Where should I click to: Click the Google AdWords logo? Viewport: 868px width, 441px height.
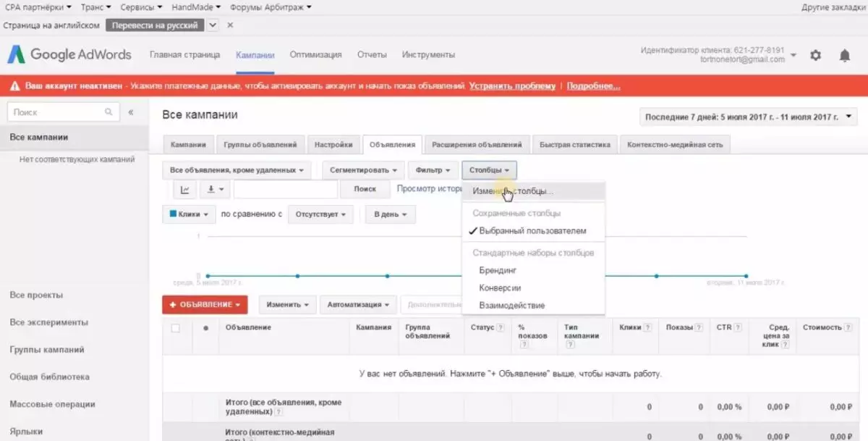click(69, 55)
